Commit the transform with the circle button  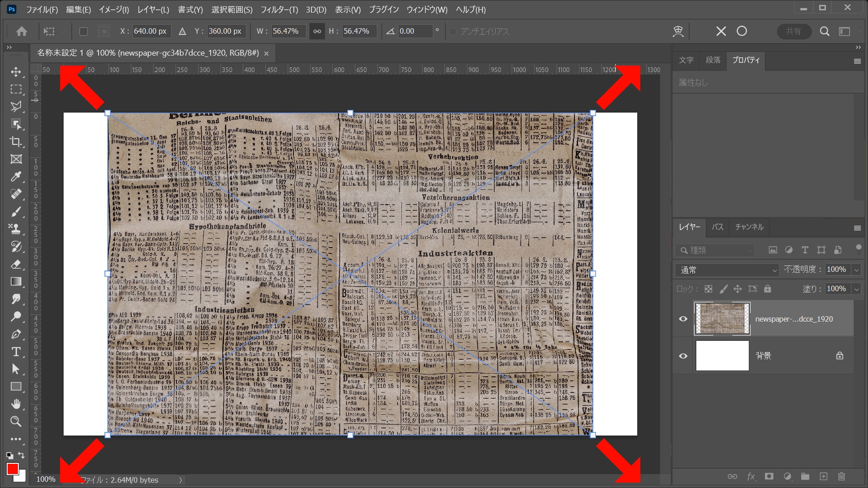point(742,31)
